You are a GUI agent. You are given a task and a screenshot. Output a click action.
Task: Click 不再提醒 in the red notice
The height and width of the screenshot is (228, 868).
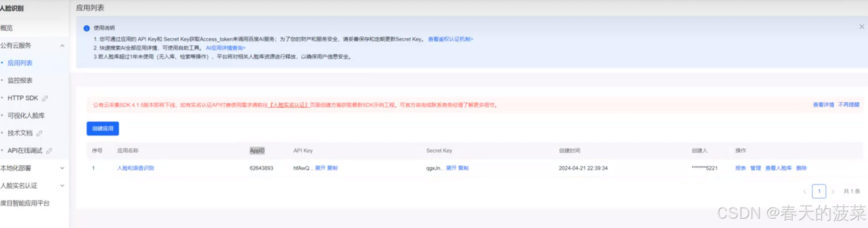[848, 105]
